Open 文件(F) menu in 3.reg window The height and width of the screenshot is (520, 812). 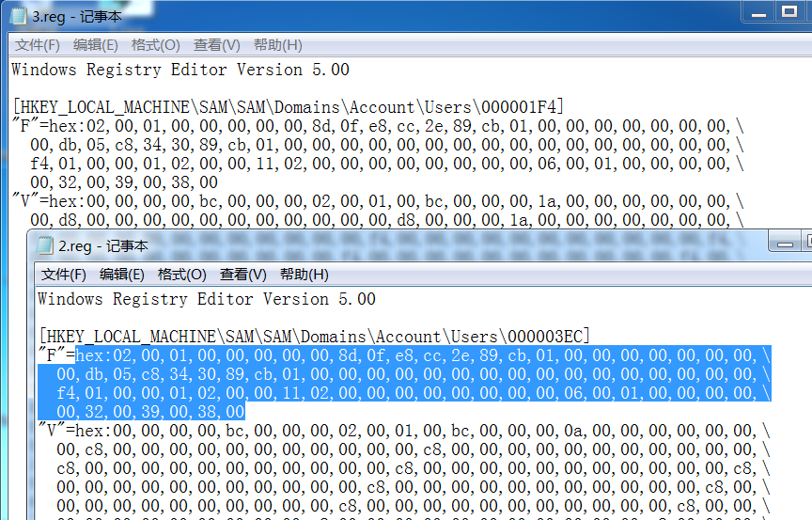[x=38, y=45]
